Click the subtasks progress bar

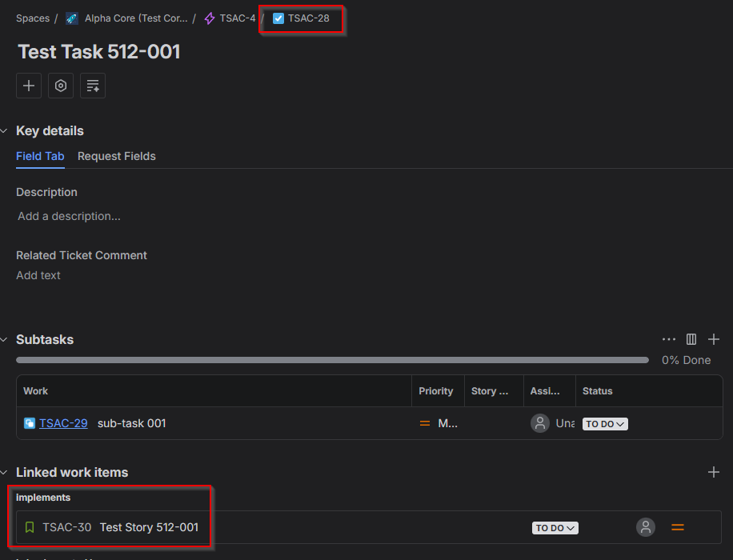click(x=332, y=360)
